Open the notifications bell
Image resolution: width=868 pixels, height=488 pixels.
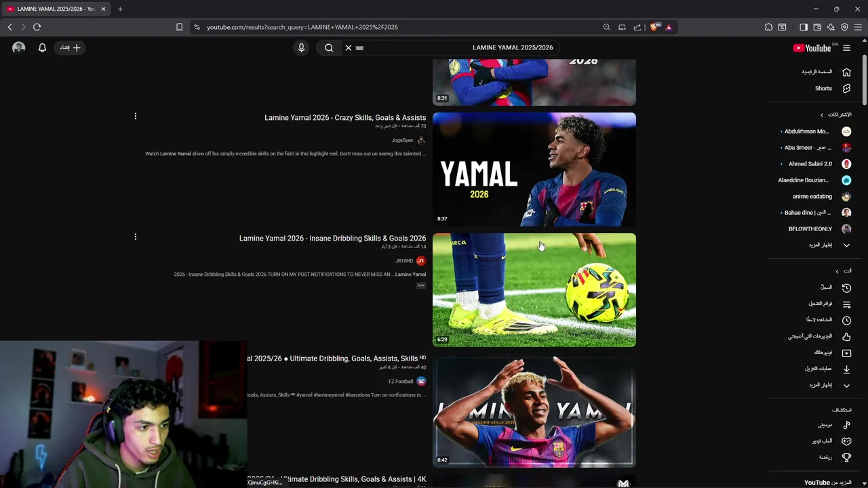[42, 47]
